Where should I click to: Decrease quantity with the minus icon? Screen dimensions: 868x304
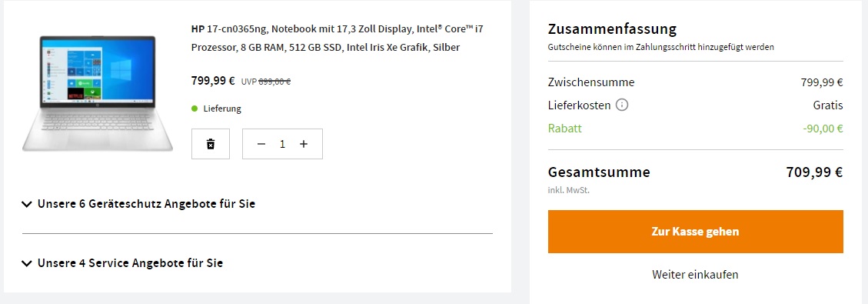click(262, 144)
